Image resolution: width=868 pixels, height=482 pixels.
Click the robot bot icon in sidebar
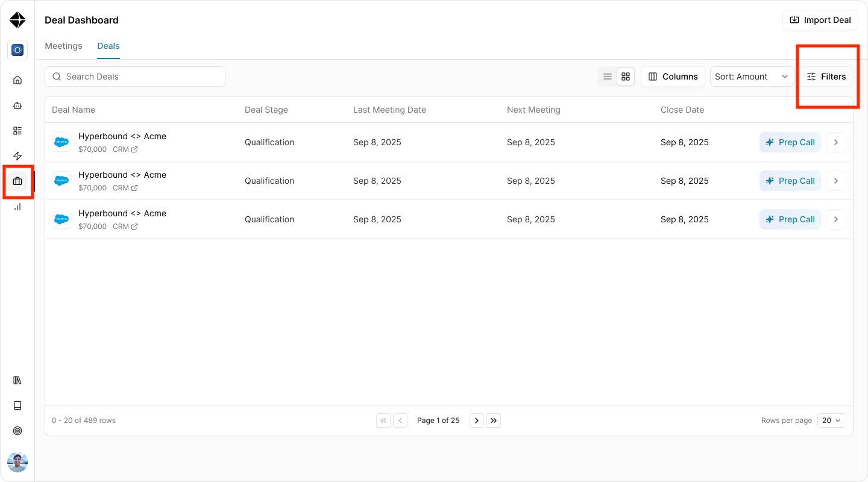pyautogui.click(x=17, y=105)
